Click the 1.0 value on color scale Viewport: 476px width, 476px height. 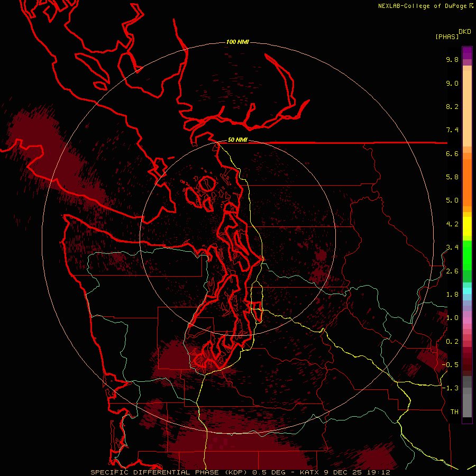452,318
